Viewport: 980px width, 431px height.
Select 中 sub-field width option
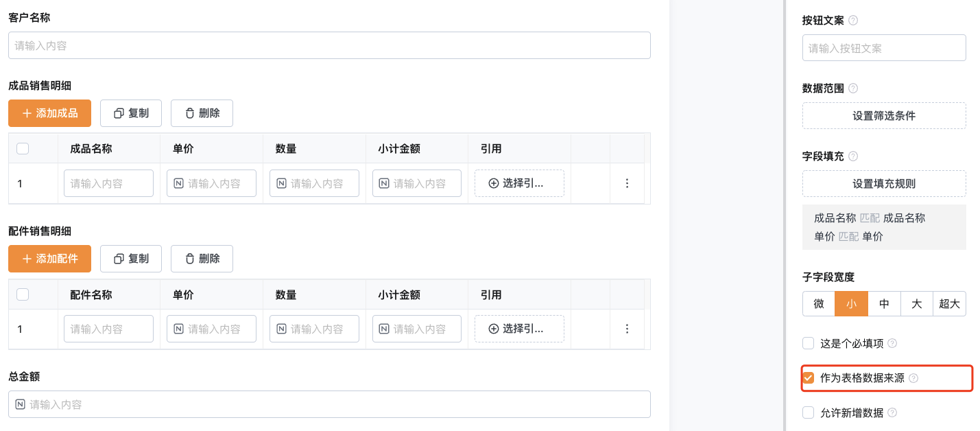(885, 303)
